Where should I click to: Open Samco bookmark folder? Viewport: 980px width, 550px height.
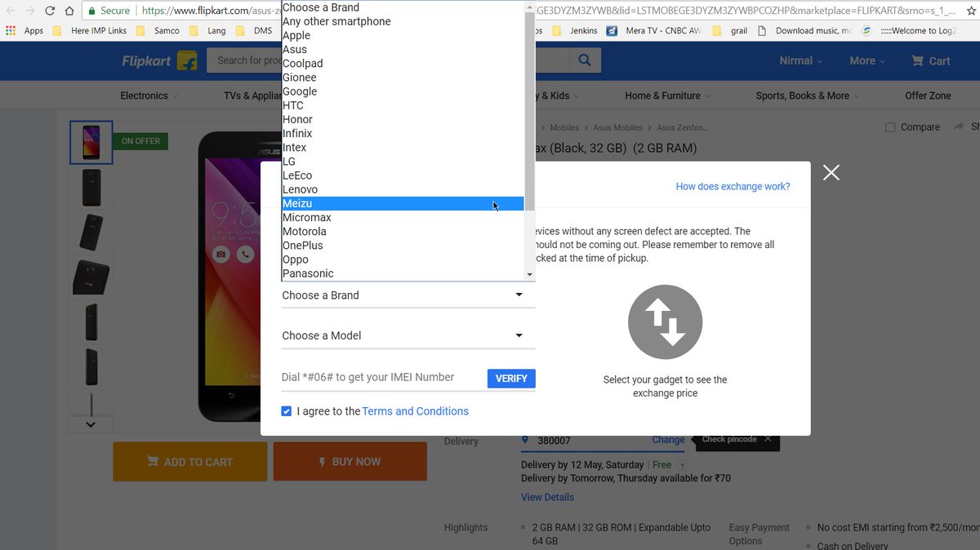(158, 31)
